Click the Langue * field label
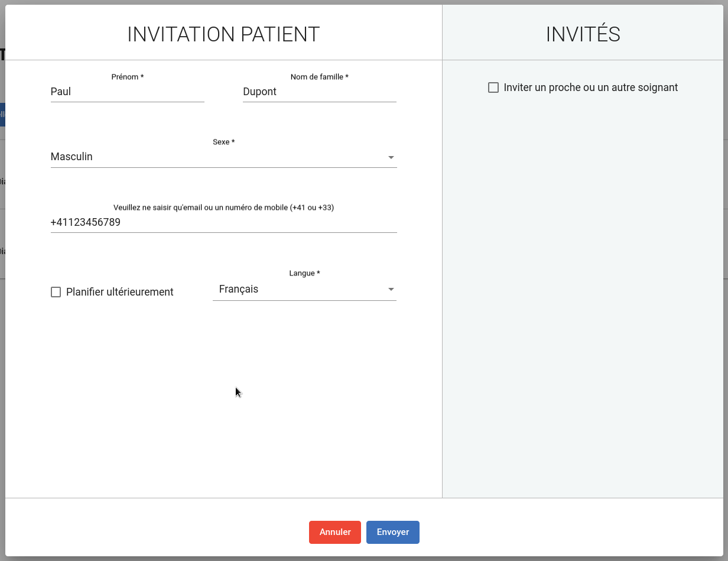The height and width of the screenshot is (561, 728). click(305, 273)
